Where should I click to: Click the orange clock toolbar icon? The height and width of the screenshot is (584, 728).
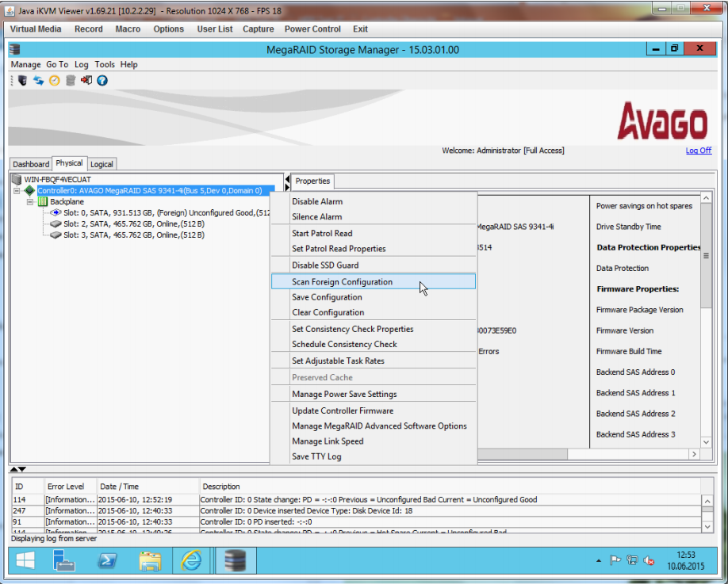pyautogui.click(x=54, y=80)
